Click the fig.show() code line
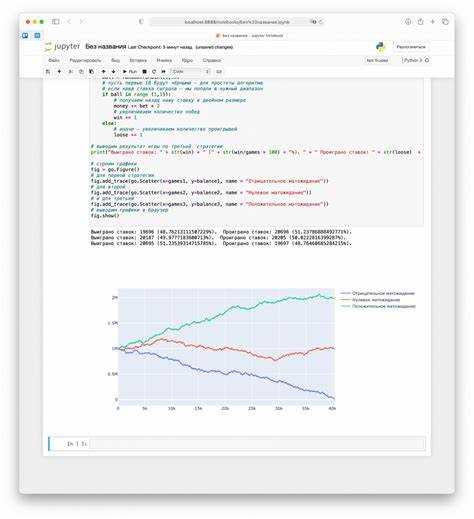This screenshot has width=474, height=519. 105,216
